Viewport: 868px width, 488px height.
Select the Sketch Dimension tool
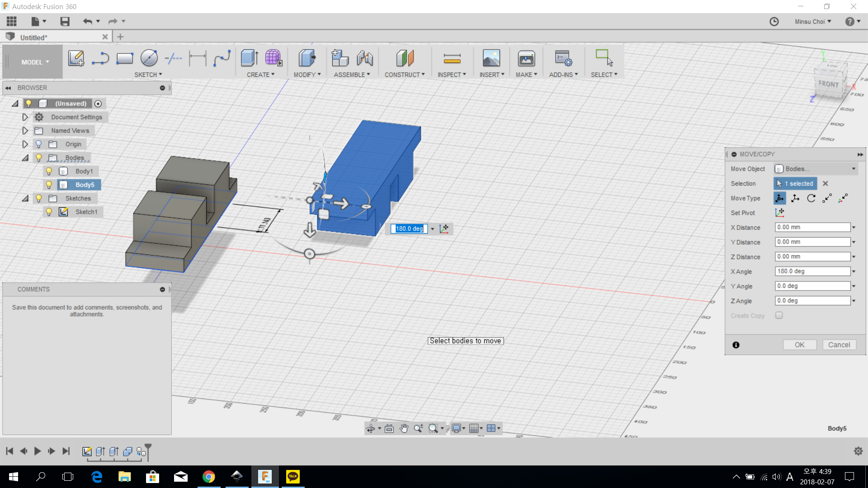[x=198, y=58]
